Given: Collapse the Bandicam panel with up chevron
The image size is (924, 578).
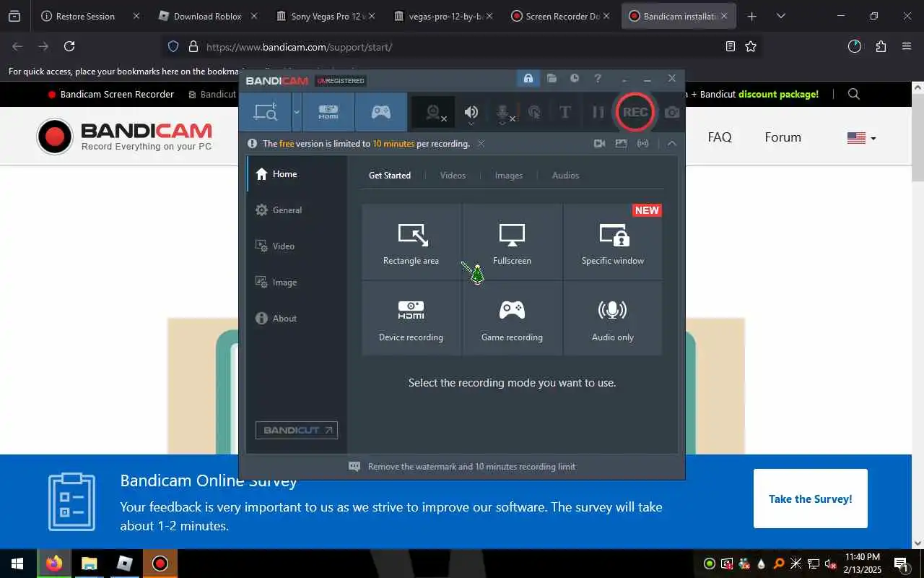Looking at the screenshot, I should pyautogui.click(x=672, y=143).
